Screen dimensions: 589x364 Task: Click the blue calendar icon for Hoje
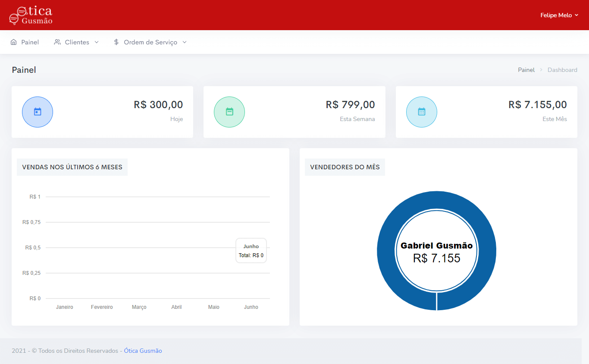coord(38,112)
